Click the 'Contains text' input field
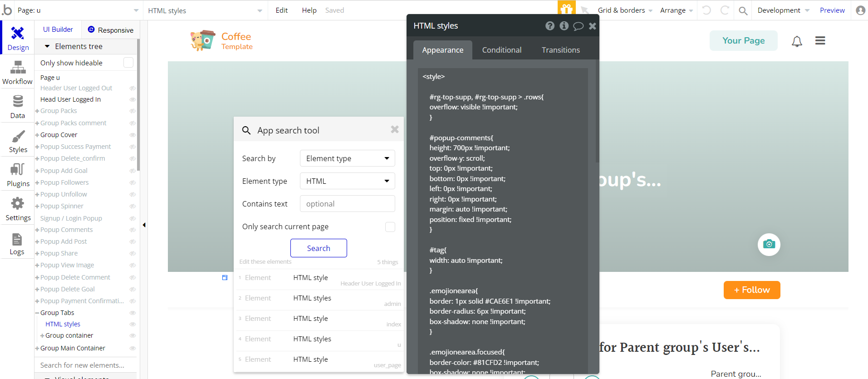The width and height of the screenshot is (868, 379). [347, 204]
